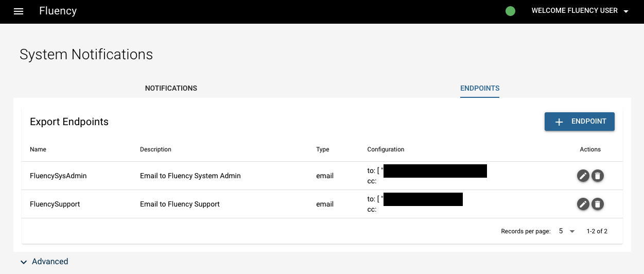
Task: Edit the FluencySupport endpoint
Action: (583, 204)
